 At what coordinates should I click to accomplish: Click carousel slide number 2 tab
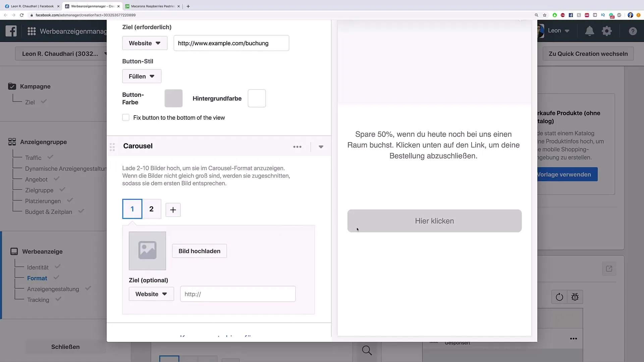click(x=151, y=209)
